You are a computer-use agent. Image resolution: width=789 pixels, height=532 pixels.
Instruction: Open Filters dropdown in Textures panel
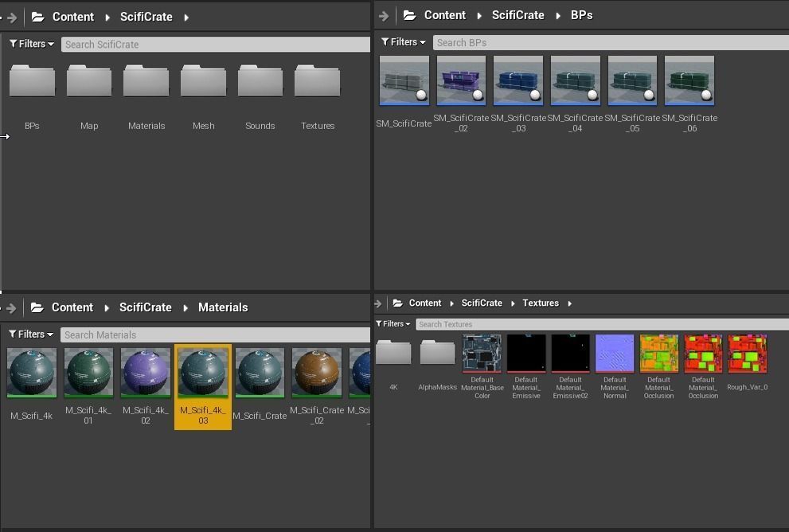click(x=393, y=323)
